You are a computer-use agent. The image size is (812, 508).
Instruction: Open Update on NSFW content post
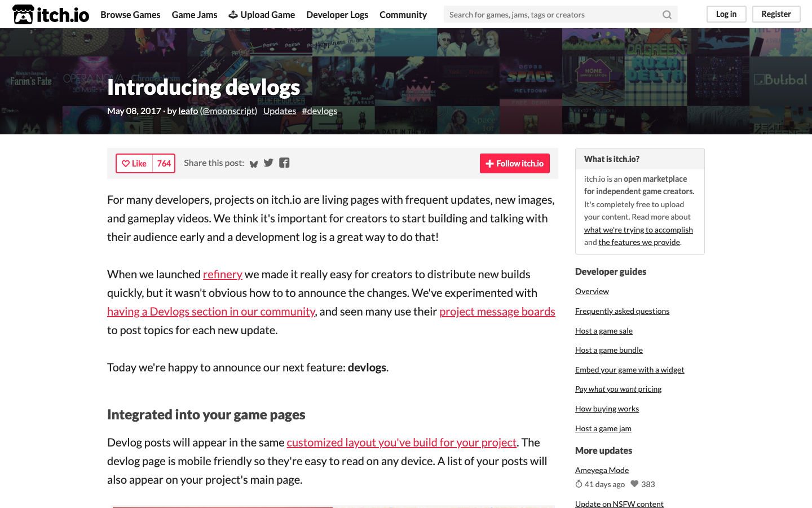point(619,504)
